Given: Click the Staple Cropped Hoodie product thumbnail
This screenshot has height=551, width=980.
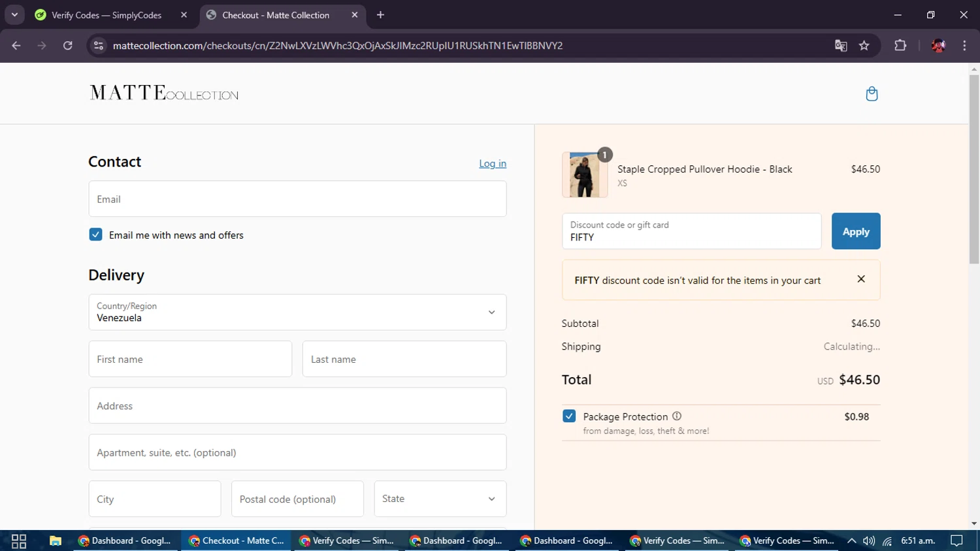Looking at the screenshot, I should 585,175.
